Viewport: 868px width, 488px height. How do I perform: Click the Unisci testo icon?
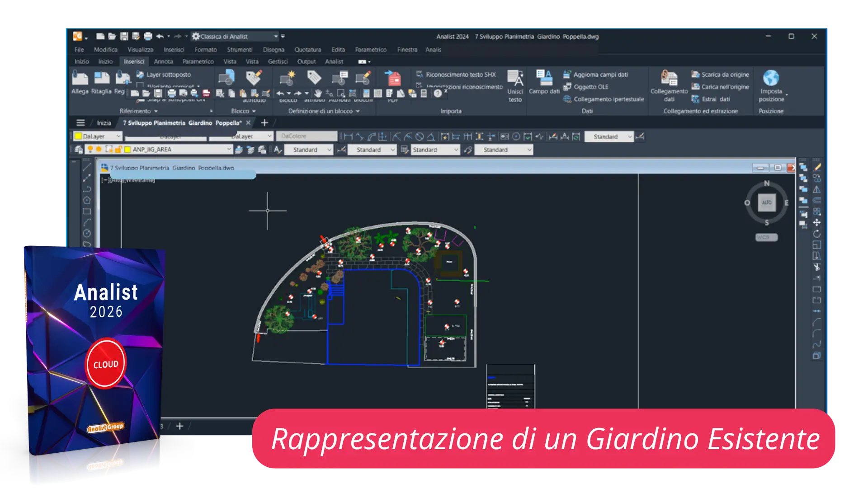click(x=515, y=78)
